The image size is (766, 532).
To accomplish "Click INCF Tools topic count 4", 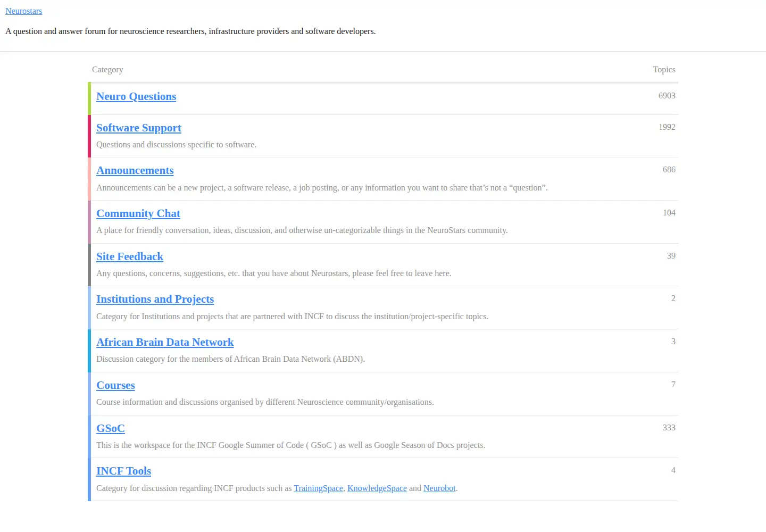I will [x=673, y=470].
